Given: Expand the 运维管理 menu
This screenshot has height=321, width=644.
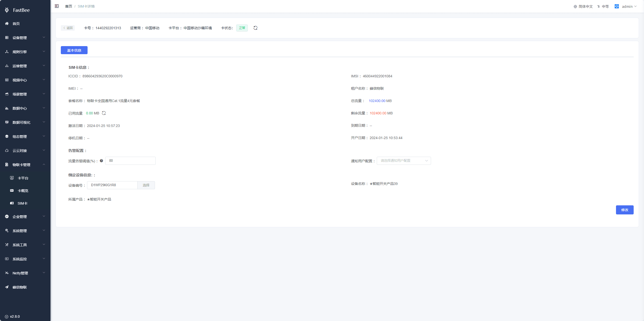Looking at the screenshot, I should [x=25, y=66].
